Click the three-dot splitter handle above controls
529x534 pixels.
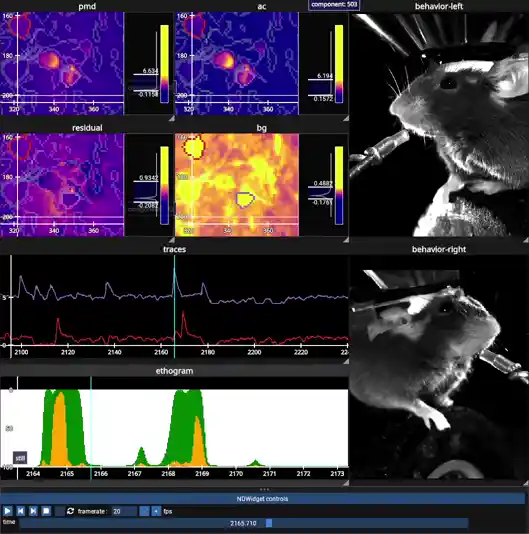(x=264, y=489)
